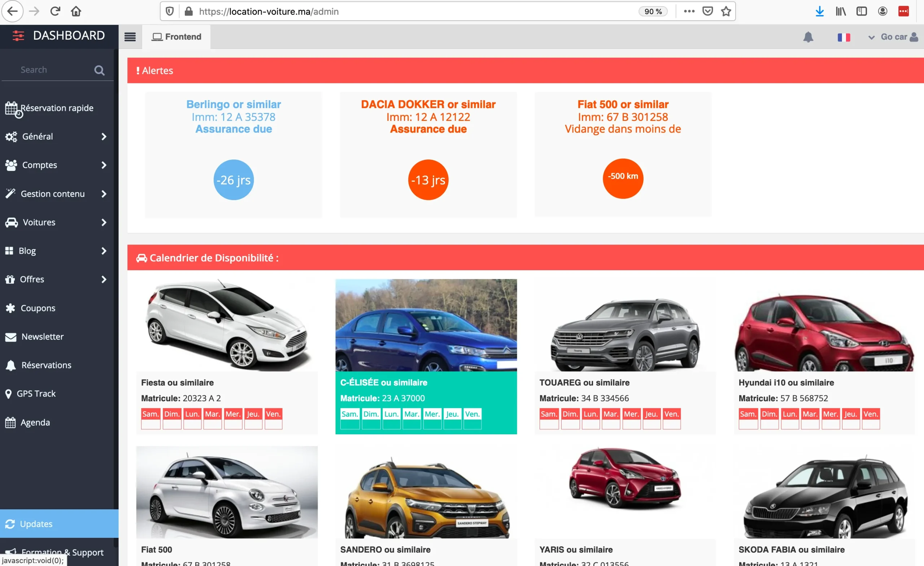
Task: Switch language using the French flag
Action: click(844, 37)
